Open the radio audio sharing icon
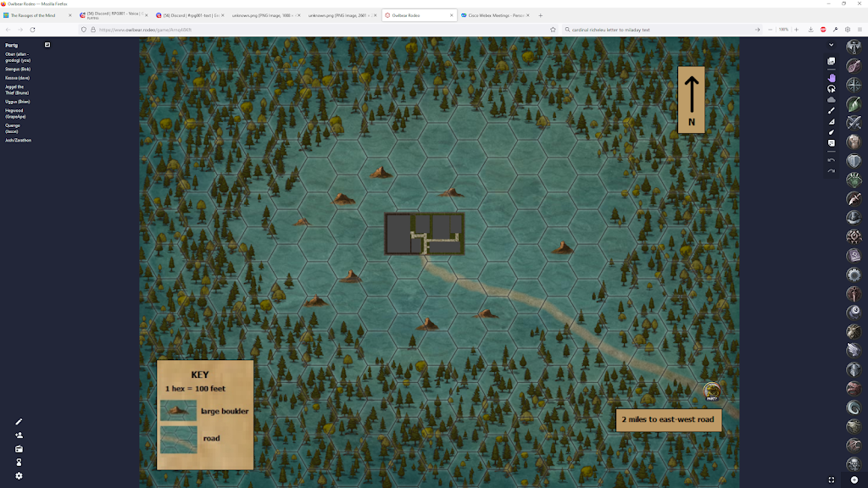 [19, 449]
